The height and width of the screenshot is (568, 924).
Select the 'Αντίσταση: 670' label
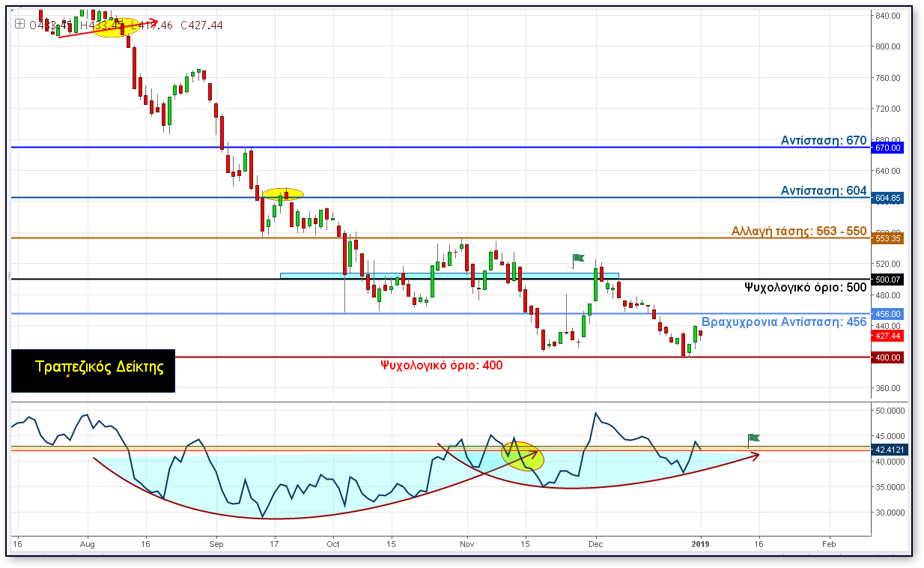tap(824, 140)
